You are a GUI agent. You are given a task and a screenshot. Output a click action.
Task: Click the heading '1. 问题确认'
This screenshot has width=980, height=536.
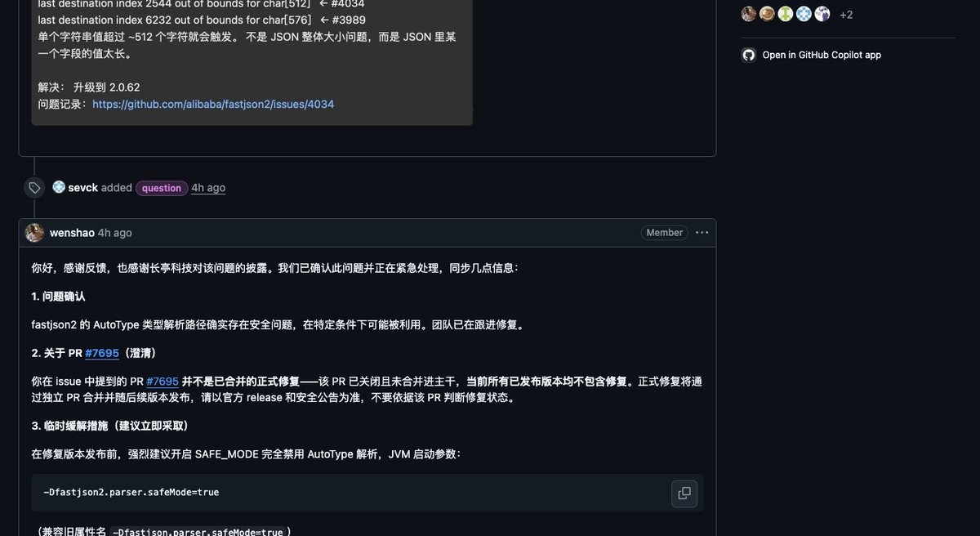point(58,296)
